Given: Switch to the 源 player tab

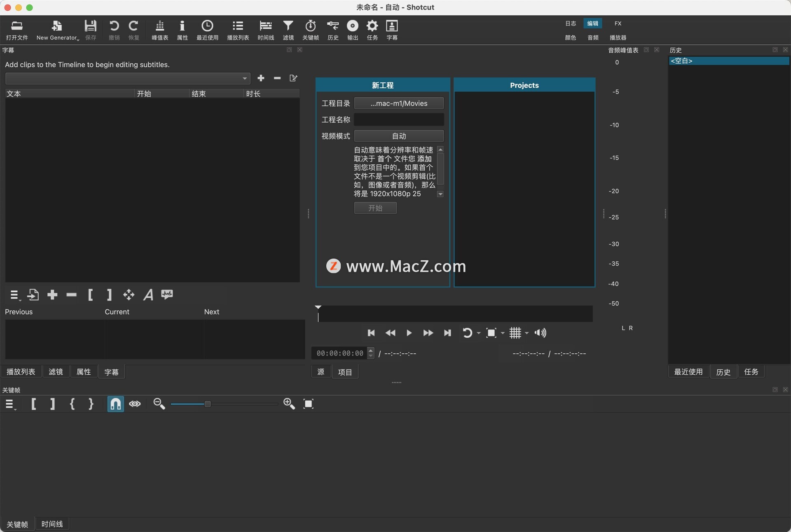Looking at the screenshot, I should pyautogui.click(x=321, y=372).
